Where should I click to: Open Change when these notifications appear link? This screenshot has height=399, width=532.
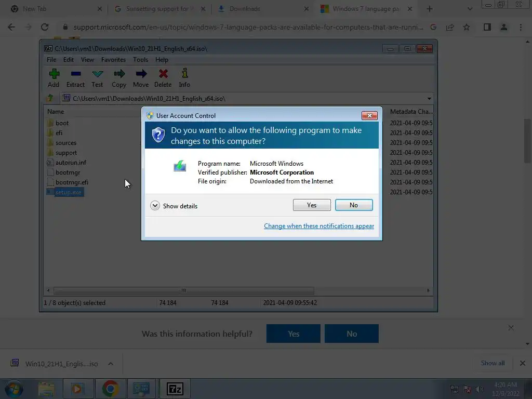(319, 226)
